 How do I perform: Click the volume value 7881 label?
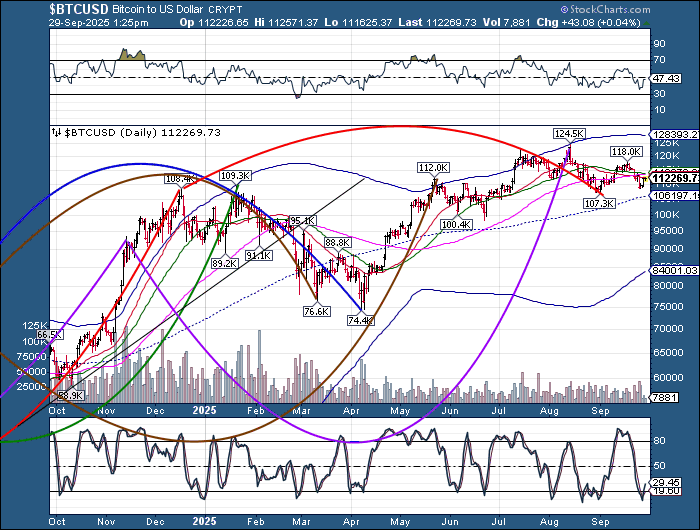point(663,397)
